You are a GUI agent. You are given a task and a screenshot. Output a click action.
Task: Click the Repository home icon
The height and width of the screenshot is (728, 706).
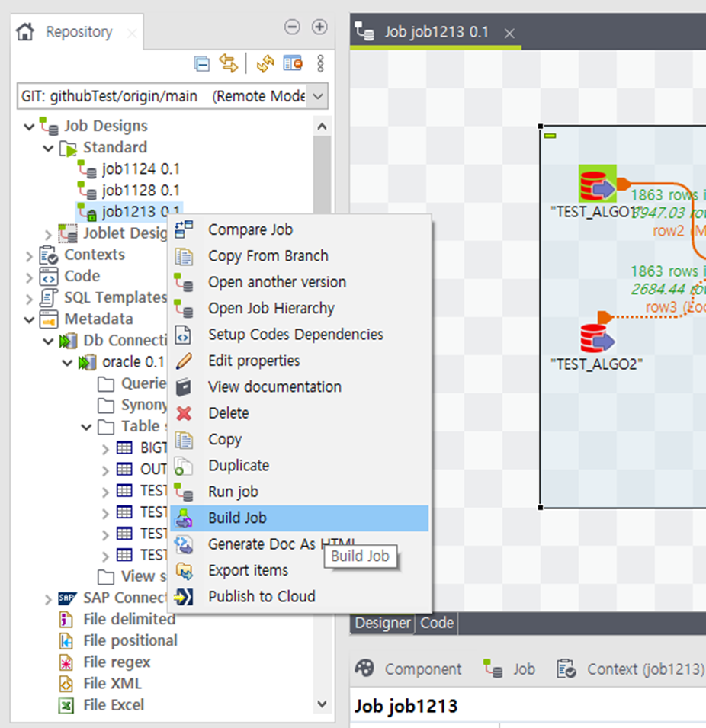pos(24,32)
